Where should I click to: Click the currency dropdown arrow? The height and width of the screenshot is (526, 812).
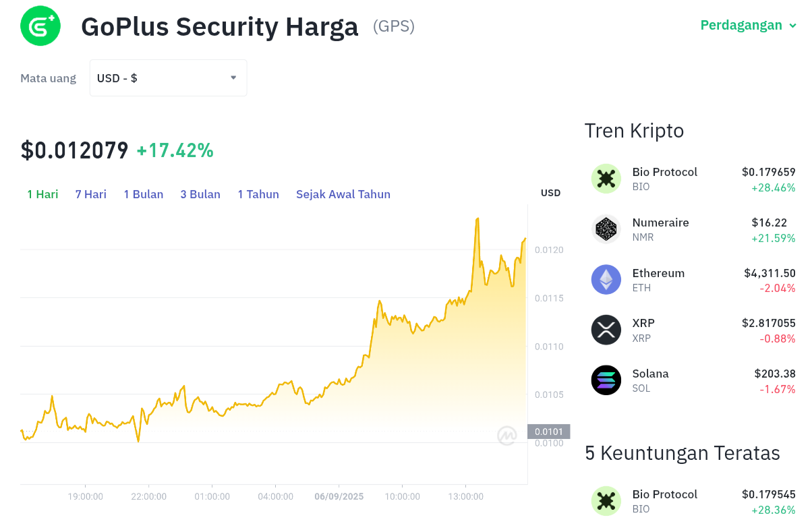click(x=233, y=78)
